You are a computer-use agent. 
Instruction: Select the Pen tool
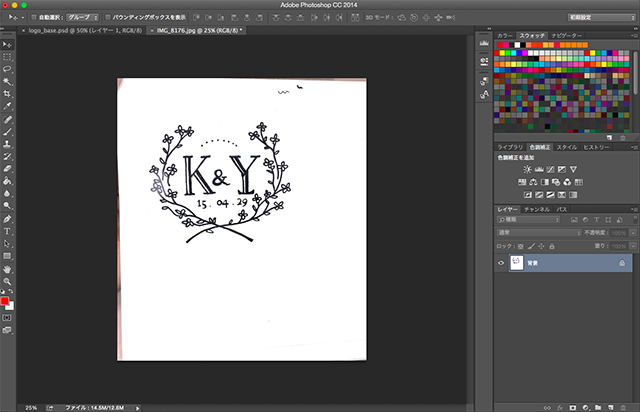point(7,219)
